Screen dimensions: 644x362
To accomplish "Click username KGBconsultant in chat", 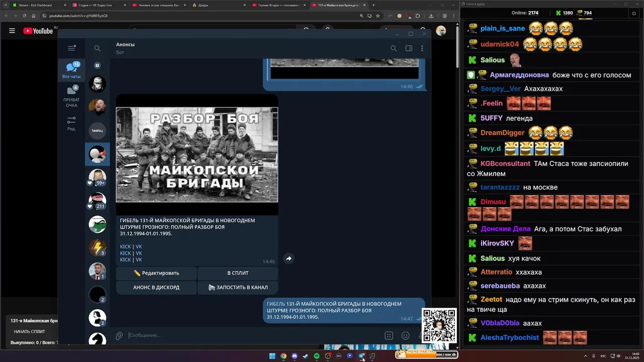I will [505, 163].
